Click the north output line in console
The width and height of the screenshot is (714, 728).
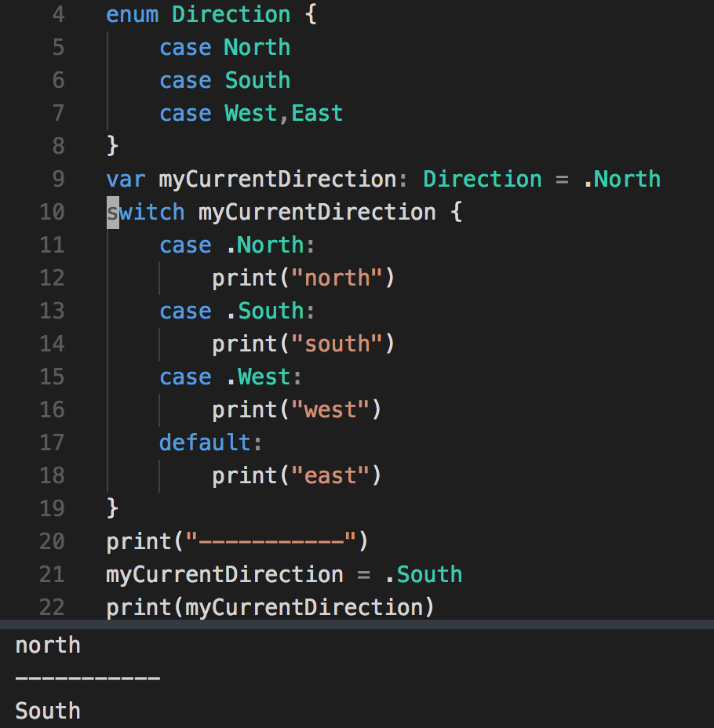tap(48, 646)
